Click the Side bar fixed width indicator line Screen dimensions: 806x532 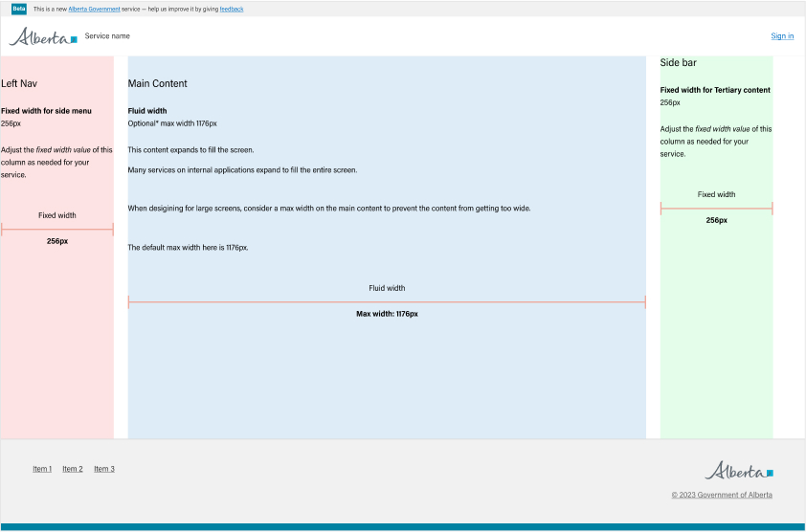coord(716,209)
